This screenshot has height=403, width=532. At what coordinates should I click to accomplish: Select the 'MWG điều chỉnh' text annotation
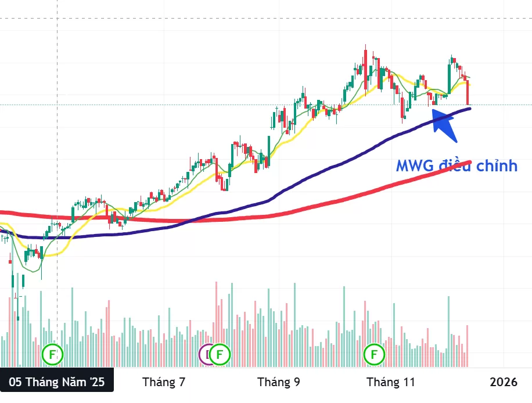point(456,166)
